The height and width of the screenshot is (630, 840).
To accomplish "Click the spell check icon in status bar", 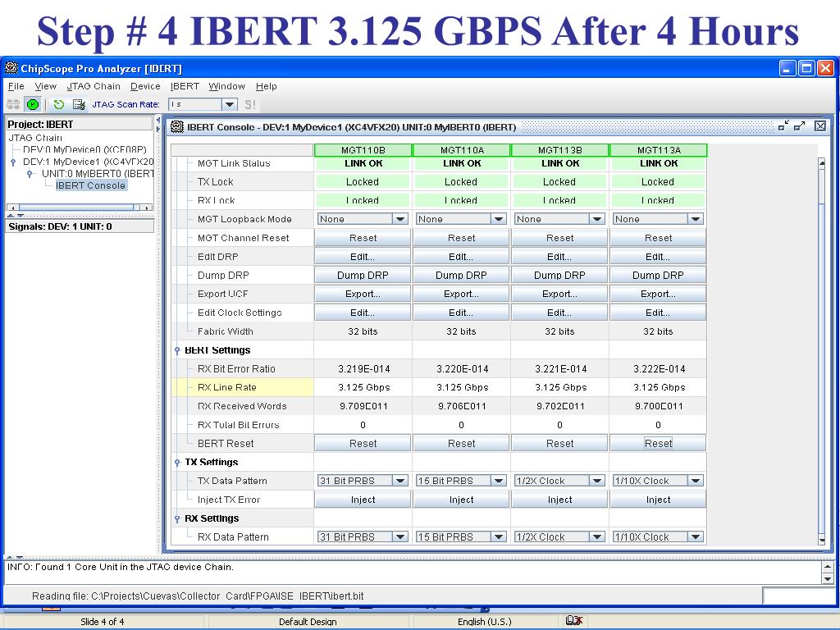I will coord(573,620).
